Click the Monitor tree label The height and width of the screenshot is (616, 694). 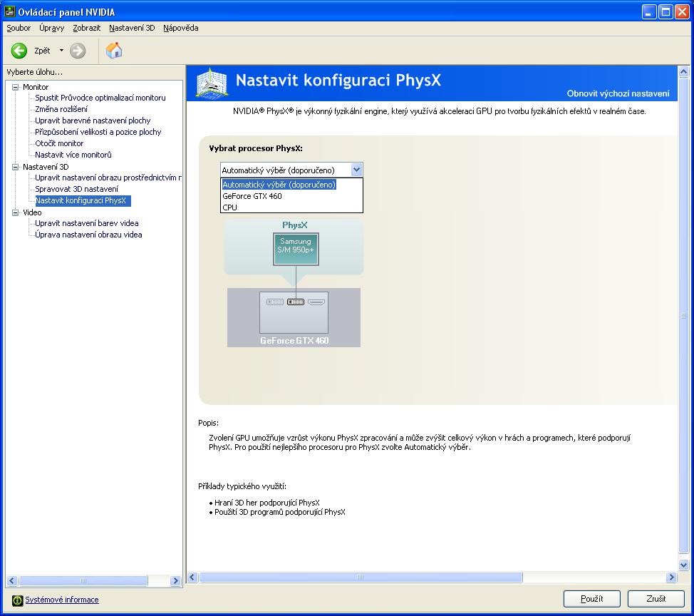click(36, 87)
